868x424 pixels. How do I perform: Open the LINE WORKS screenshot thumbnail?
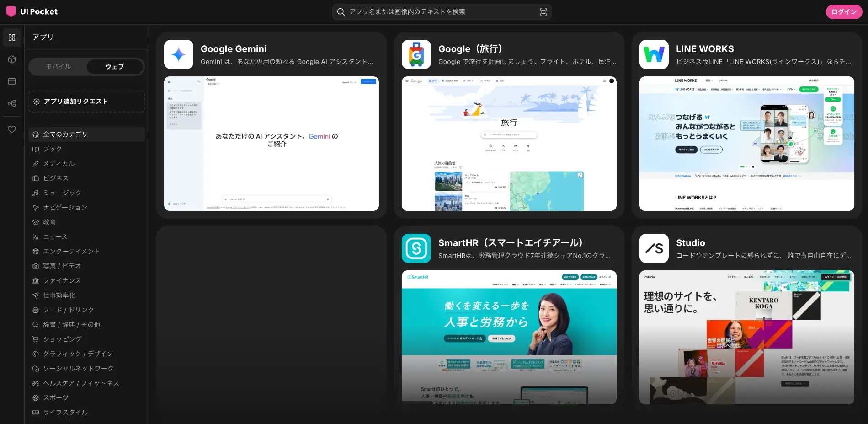747,144
